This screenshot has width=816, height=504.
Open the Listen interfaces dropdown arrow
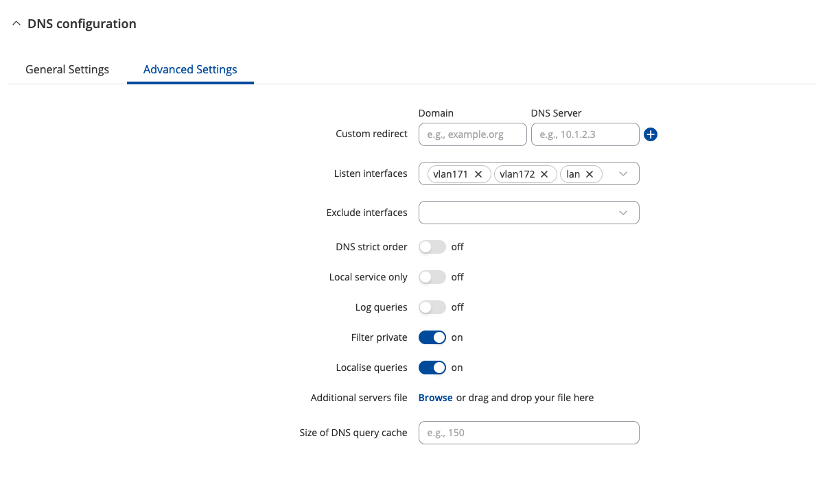point(623,174)
